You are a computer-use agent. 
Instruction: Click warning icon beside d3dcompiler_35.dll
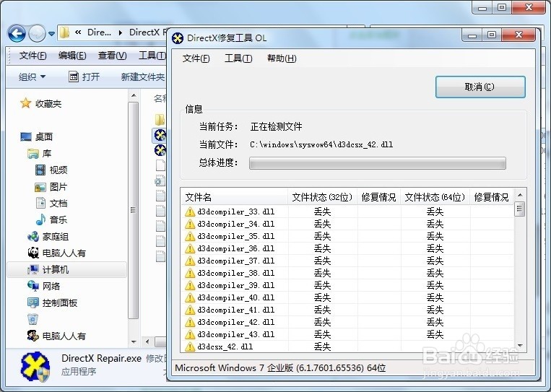190,236
